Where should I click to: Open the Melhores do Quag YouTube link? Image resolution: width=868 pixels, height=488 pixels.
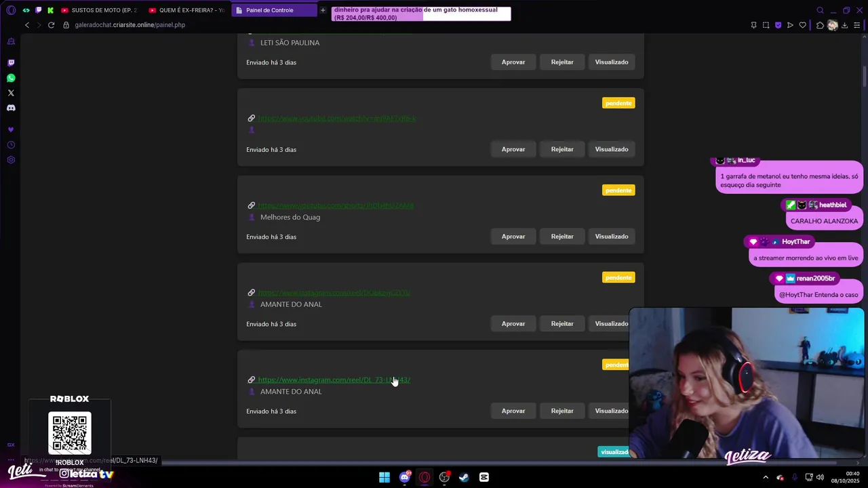[x=336, y=205]
